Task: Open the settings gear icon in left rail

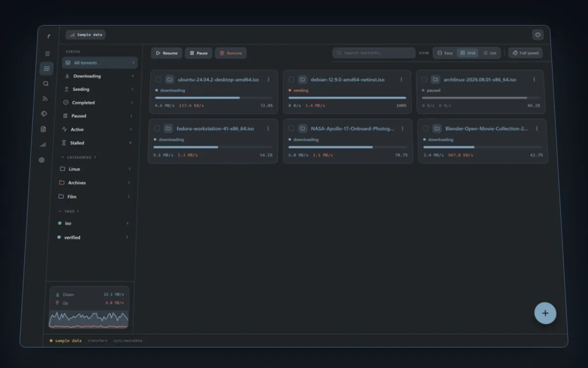Action: 42,160
